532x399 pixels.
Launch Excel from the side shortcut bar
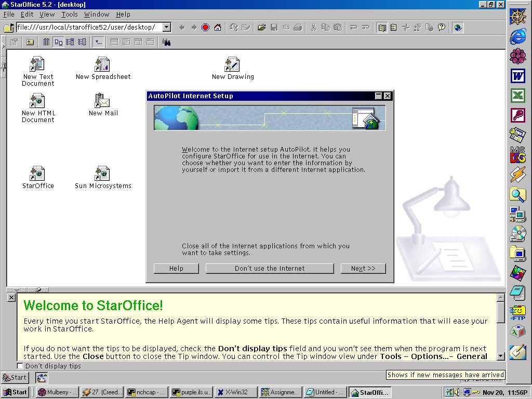(x=518, y=96)
